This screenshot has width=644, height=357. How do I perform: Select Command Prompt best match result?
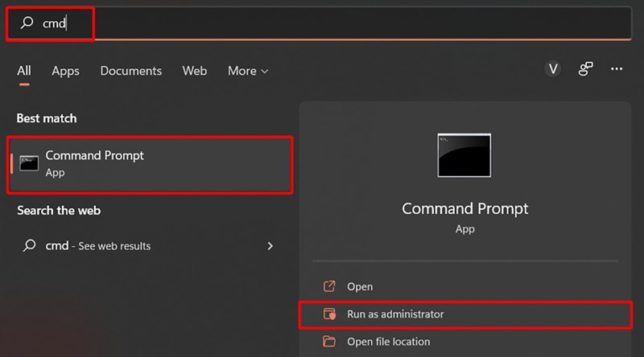click(150, 165)
